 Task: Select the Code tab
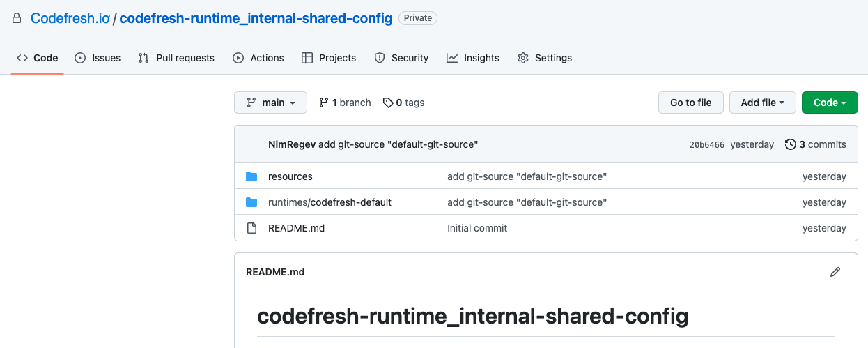38,58
